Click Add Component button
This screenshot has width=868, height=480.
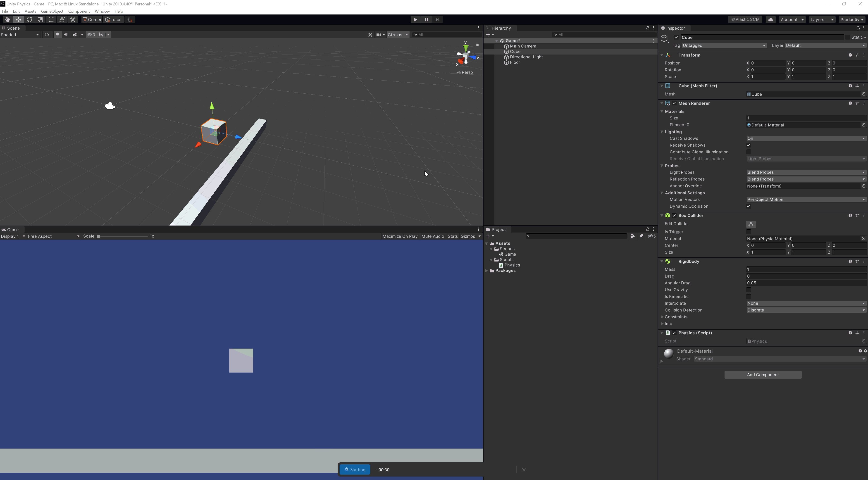763,375
